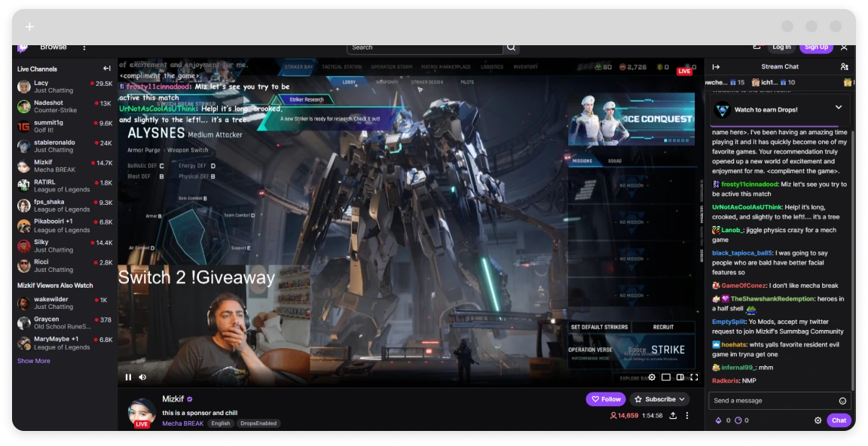Screen dimensions: 868x446
Task: Click the English tag
Action: (x=220, y=423)
